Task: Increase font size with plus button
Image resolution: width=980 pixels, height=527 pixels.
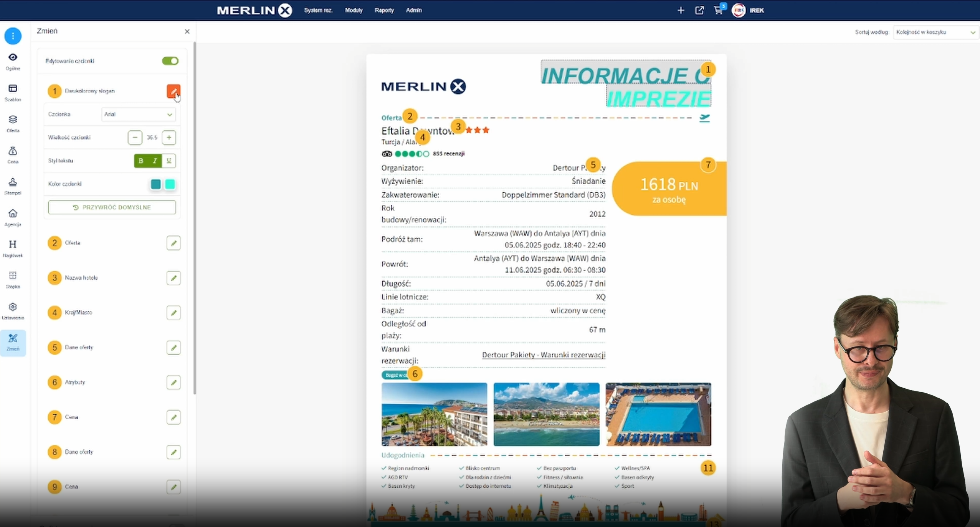Action: 169,138
